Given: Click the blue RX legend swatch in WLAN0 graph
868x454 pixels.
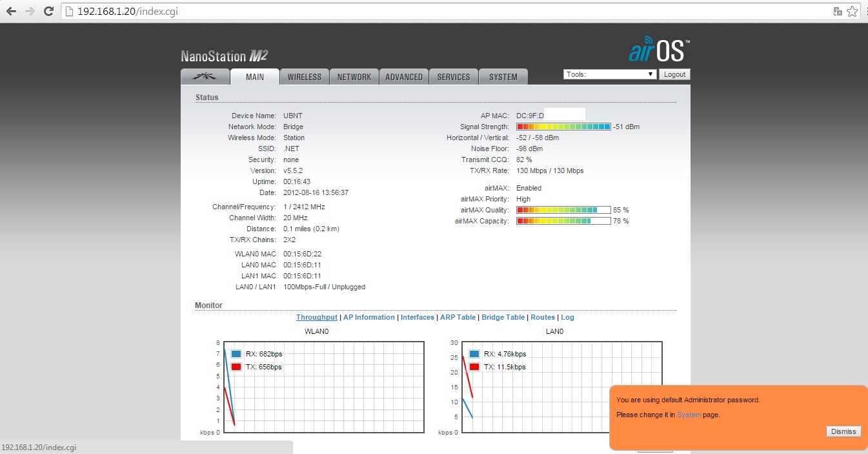Looking at the screenshot, I should [236, 354].
